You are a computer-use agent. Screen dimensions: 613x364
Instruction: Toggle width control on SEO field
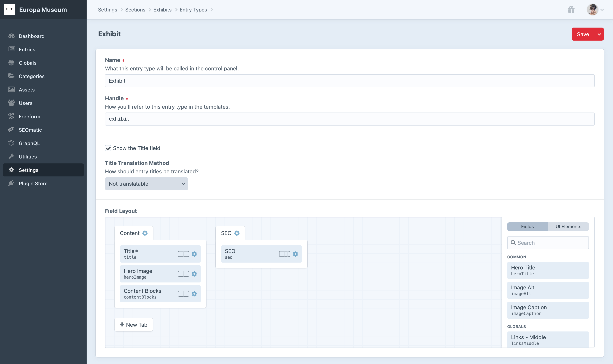point(284,254)
